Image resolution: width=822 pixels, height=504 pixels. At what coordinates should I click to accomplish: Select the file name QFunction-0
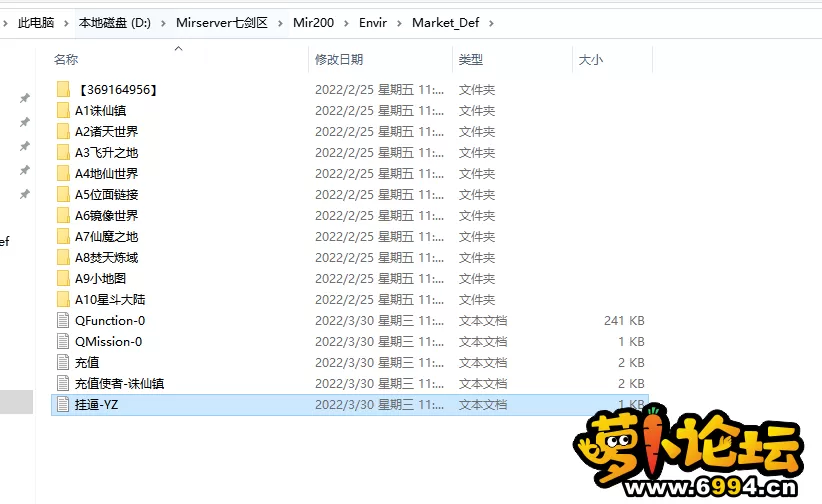[x=110, y=320]
